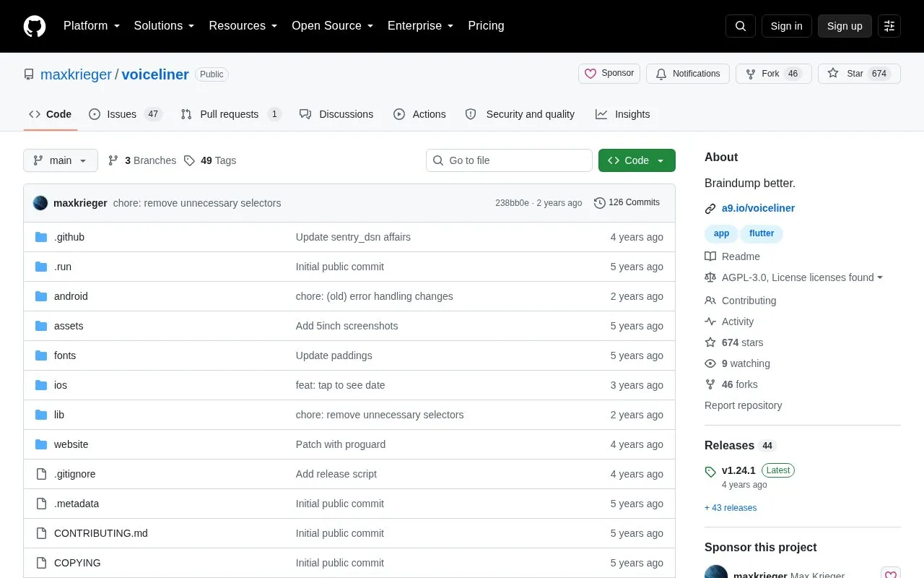Viewport: 924px width, 578px height.
Task: Click the Sign in button
Action: 787,26
